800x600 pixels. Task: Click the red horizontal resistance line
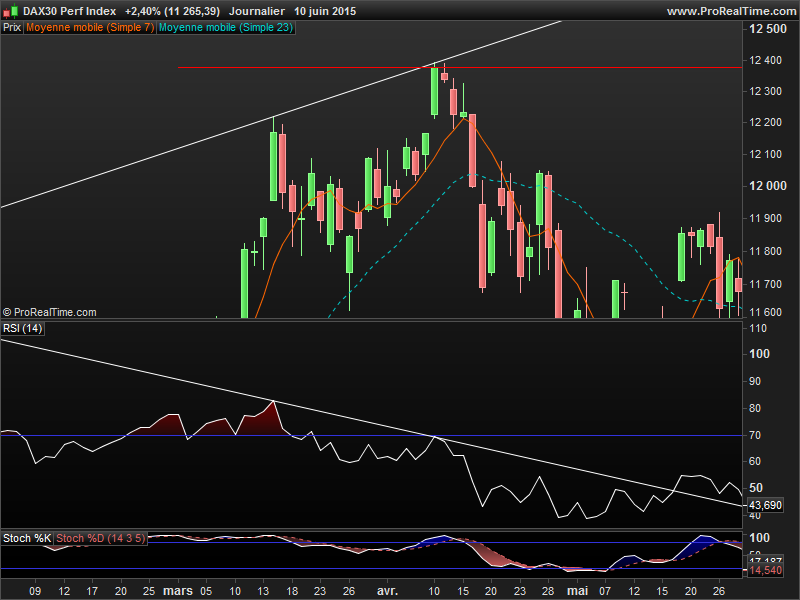pyautogui.click(x=460, y=67)
